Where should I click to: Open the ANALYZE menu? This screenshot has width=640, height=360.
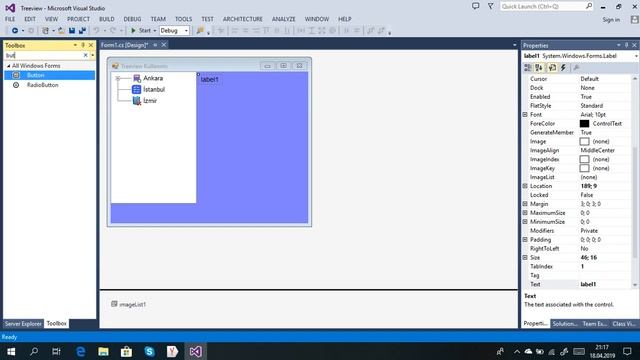coord(283,19)
